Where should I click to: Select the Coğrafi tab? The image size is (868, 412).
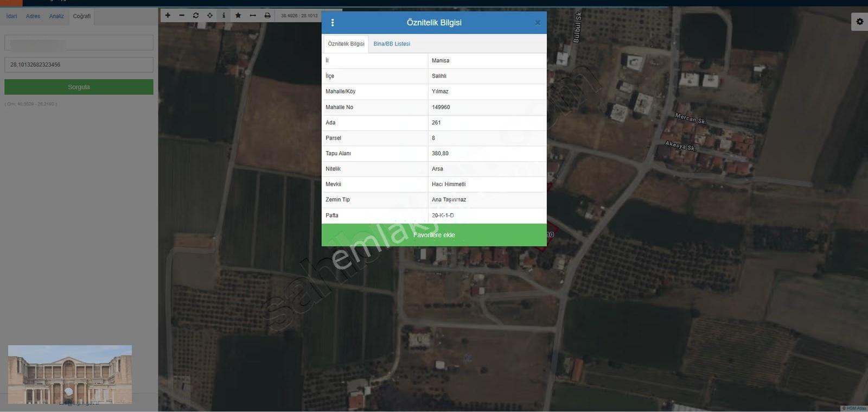coord(82,16)
